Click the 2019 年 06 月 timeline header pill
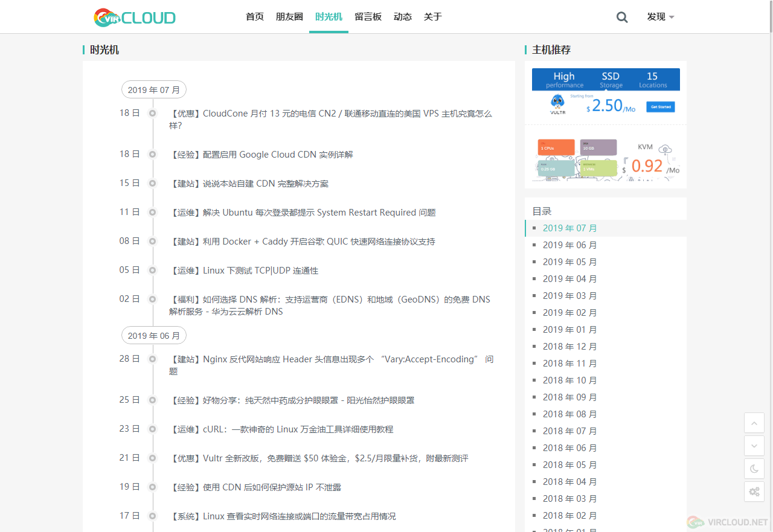Viewport: 773px width, 532px height. click(154, 336)
